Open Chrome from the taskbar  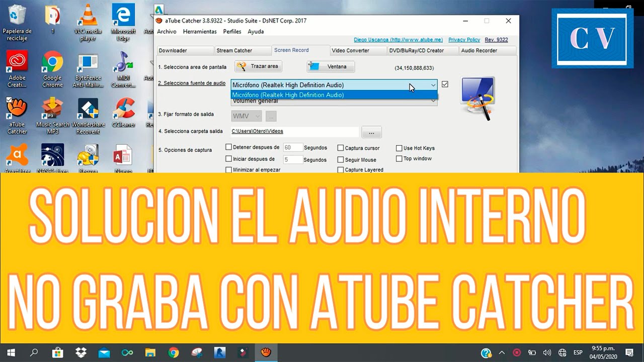pyautogui.click(x=173, y=352)
